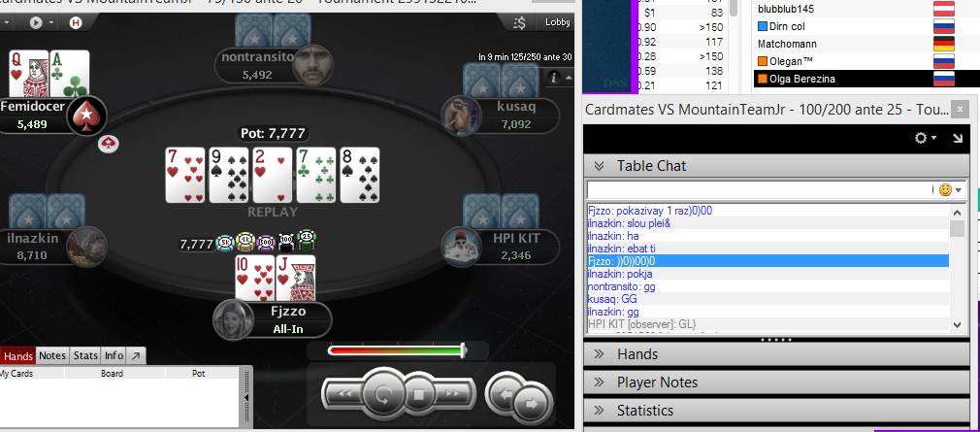Open the chat emoji smiley picker
Viewport: 980px width, 432px height.
coord(945,190)
